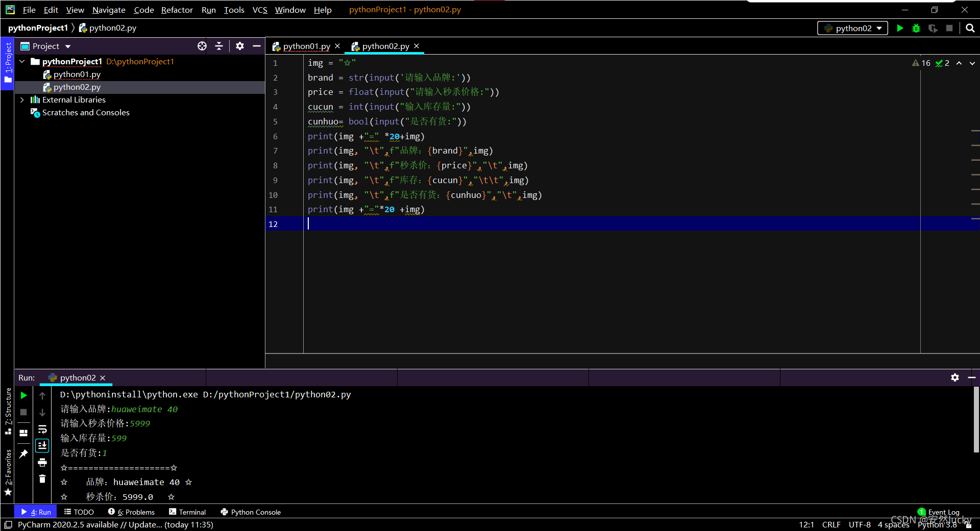Viewport: 980px width, 531px height.
Task: Hide the Run panel with the minus icon
Action: [972, 377]
